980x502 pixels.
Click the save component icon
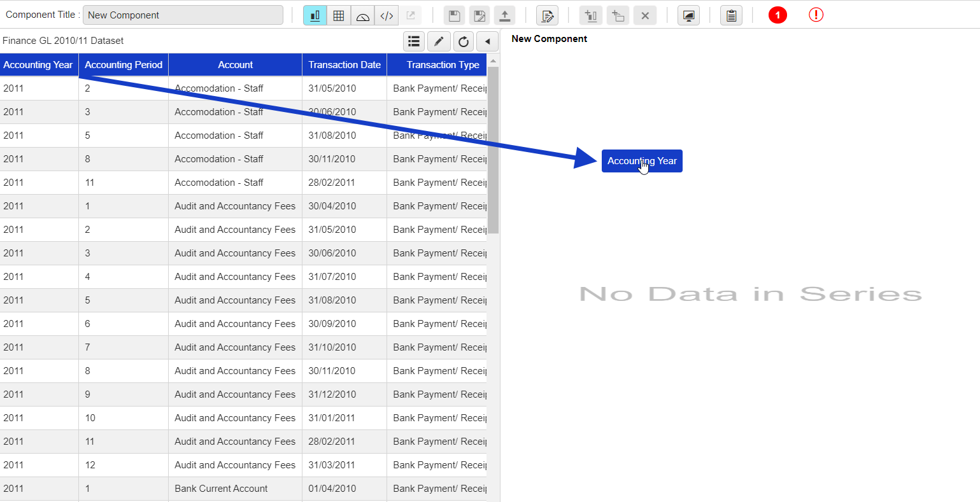(x=454, y=16)
